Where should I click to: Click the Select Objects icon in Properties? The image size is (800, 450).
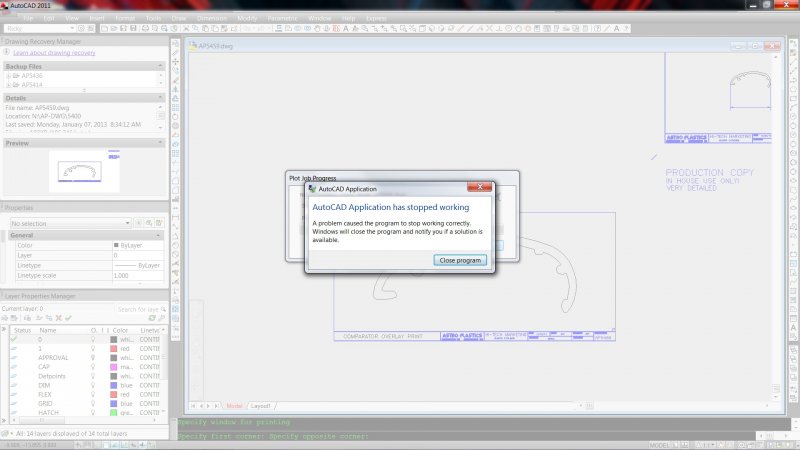click(149, 223)
